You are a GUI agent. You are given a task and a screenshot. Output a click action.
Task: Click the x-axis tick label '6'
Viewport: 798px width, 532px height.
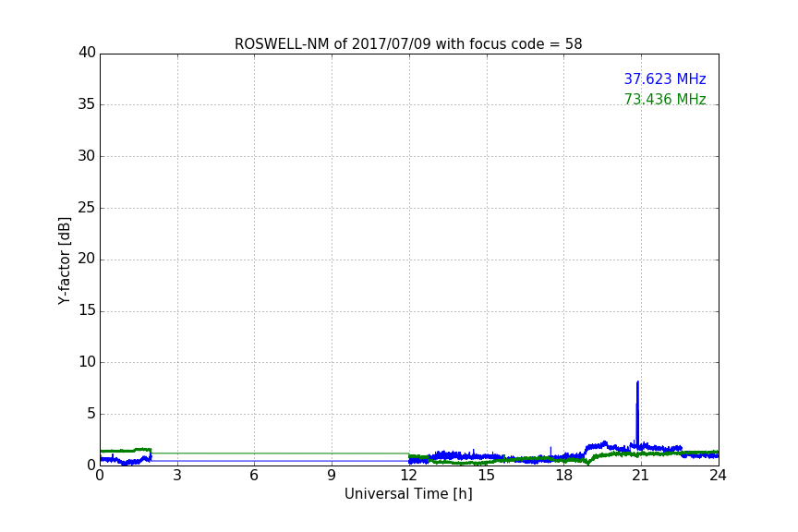click(x=254, y=476)
